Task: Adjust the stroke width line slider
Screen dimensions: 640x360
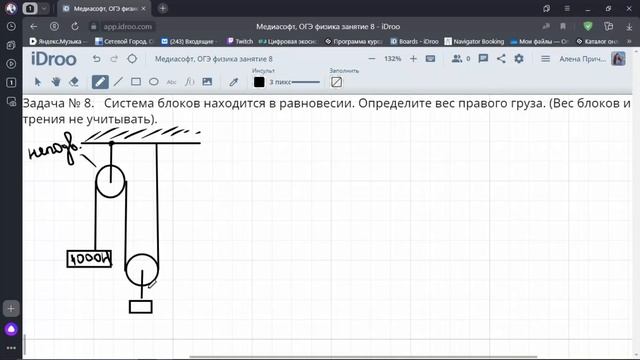Action: point(306,82)
